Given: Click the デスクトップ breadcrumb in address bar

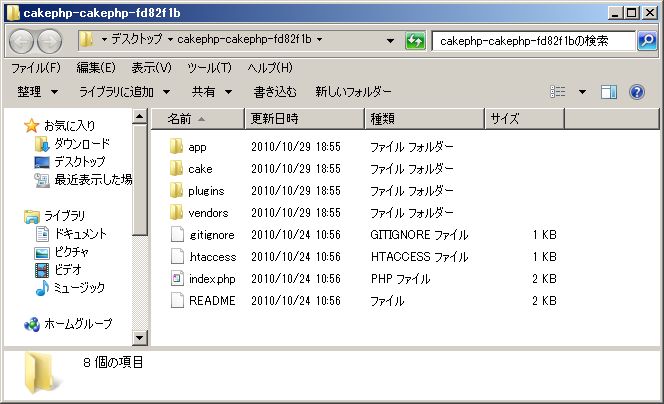Looking at the screenshot, I should (136, 39).
